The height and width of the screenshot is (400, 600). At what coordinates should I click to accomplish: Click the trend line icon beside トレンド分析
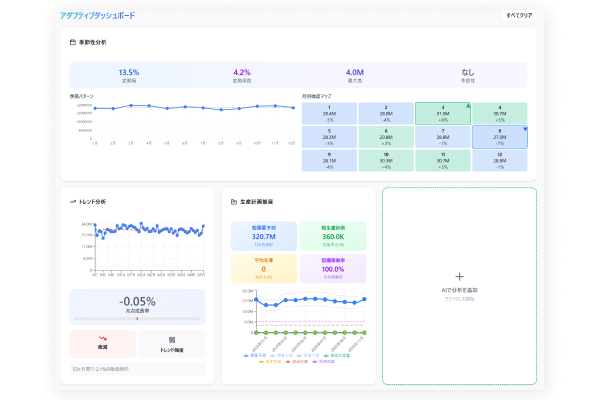pos(73,201)
